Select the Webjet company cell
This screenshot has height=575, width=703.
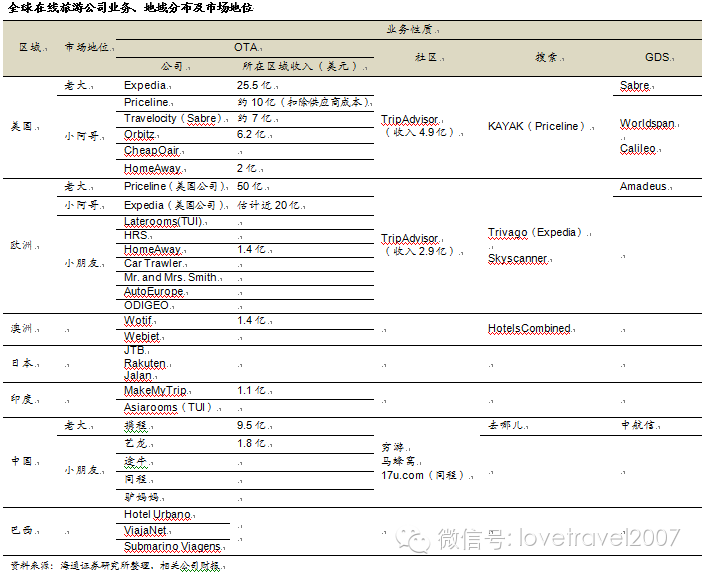(142, 336)
